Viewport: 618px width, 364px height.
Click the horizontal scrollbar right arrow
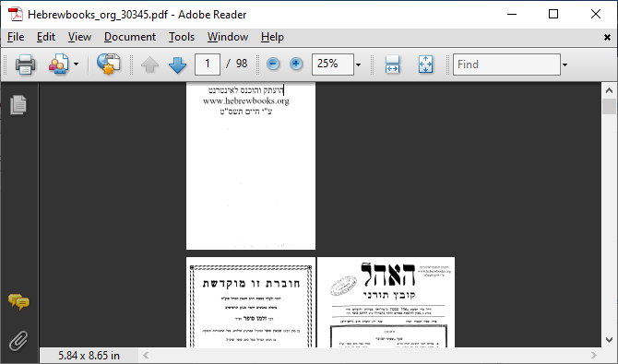click(594, 356)
